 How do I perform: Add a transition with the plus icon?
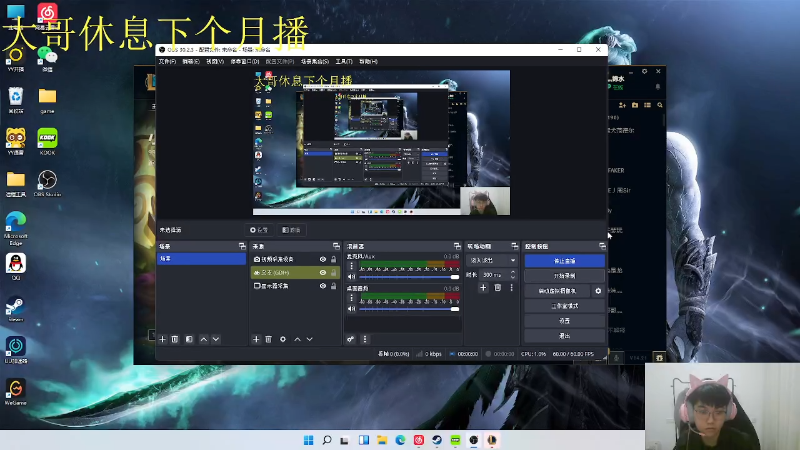(483, 288)
